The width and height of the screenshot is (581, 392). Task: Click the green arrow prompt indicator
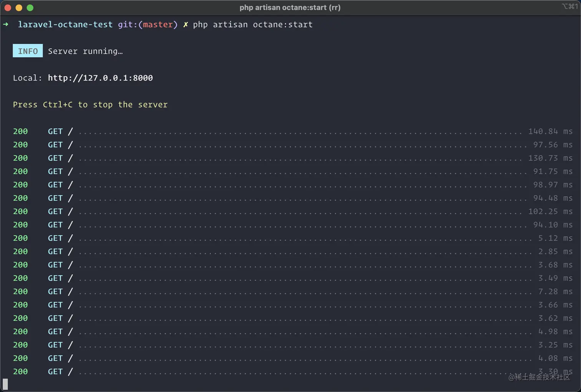tap(6, 24)
